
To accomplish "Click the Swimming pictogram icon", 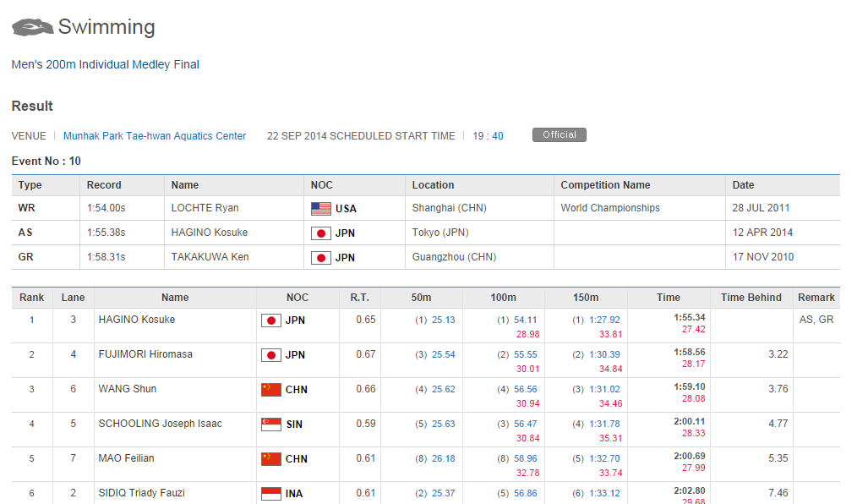I will coord(32,27).
